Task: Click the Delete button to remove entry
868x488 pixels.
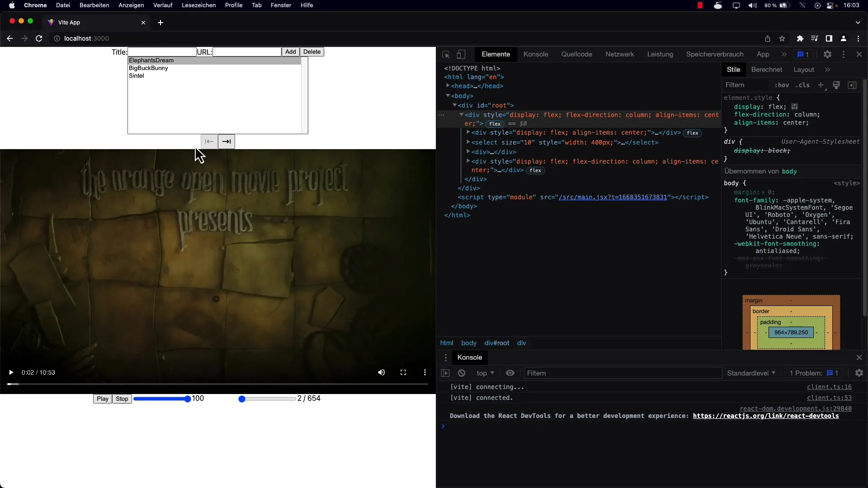Action: (x=312, y=52)
